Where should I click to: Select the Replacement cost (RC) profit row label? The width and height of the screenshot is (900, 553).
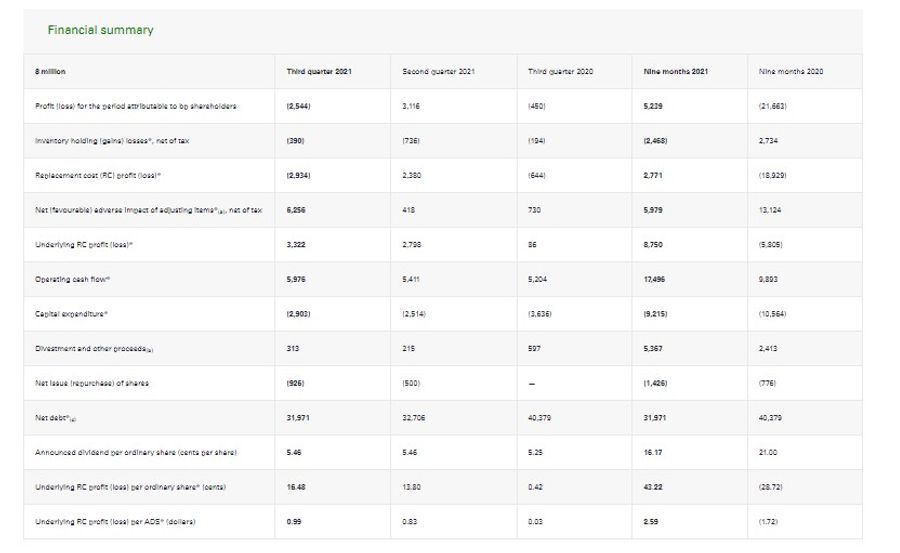click(98, 176)
